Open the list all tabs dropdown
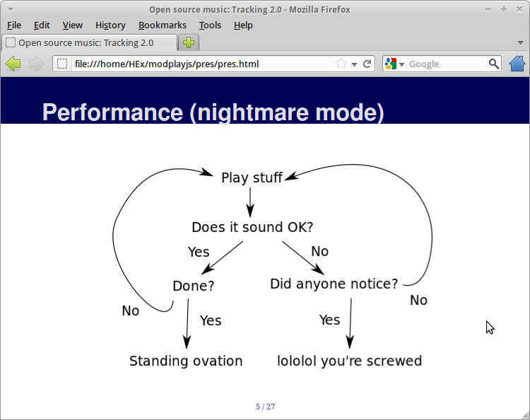Image resolution: width=530 pixels, height=420 pixels. coord(521,42)
